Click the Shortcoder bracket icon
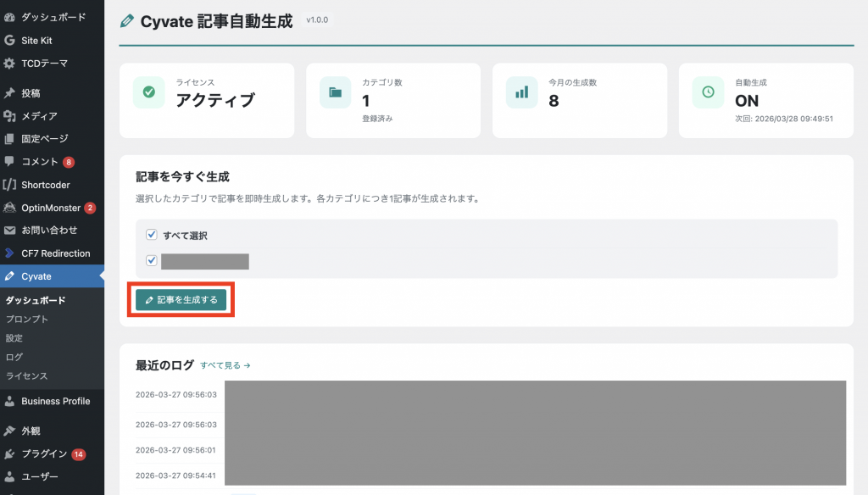This screenshot has width=868, height=495. pyautogui.click(x=9, y=185)
